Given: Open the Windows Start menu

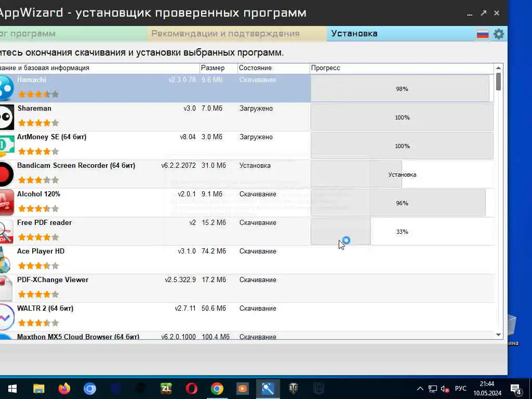Looking at the screenshot, I should click(x=12, y=389).
